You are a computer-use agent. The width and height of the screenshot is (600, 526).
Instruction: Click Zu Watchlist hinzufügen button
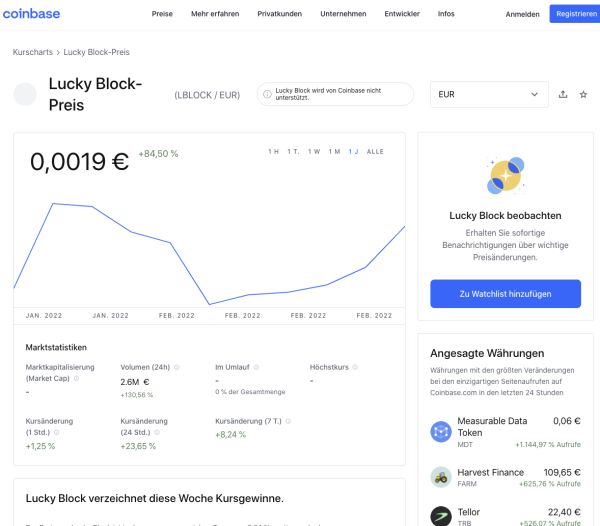tap(505, 294)
